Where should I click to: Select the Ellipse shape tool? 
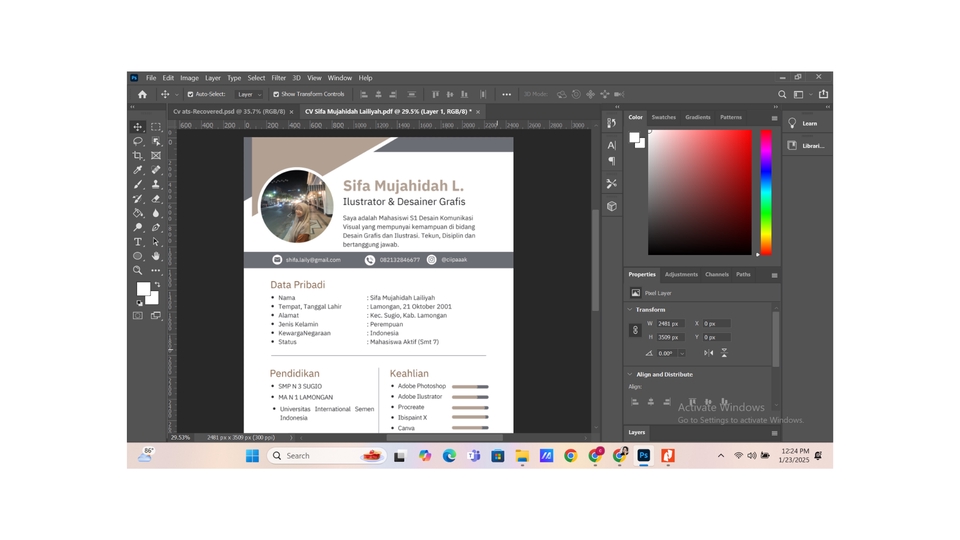138,256
